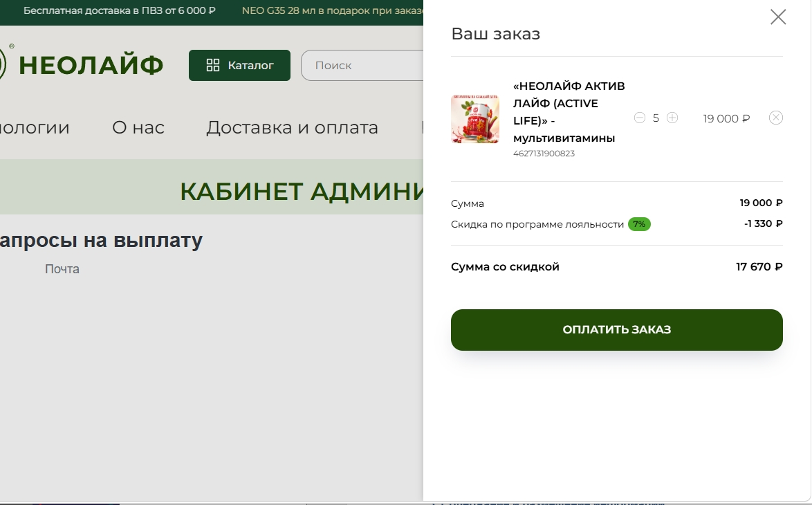This screenshot has width=812, height=505.
Task: Click the NEO G35 gift promo text
Action: [333, 10]
